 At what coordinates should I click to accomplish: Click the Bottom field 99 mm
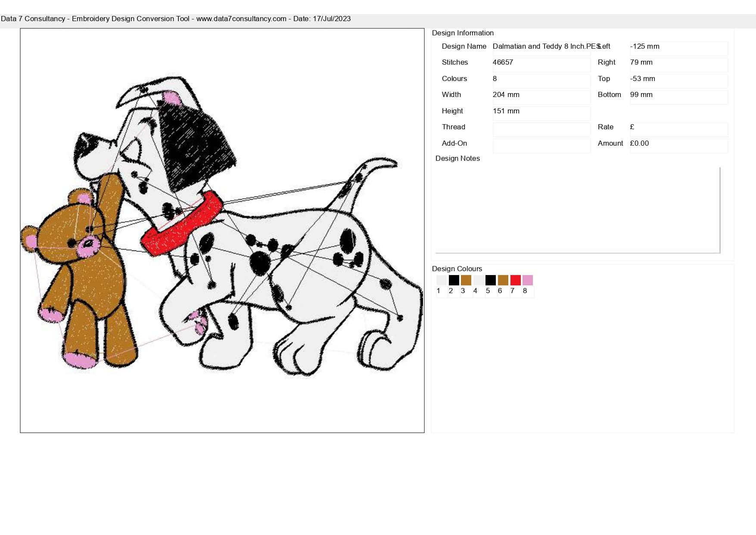click(679, 97)
